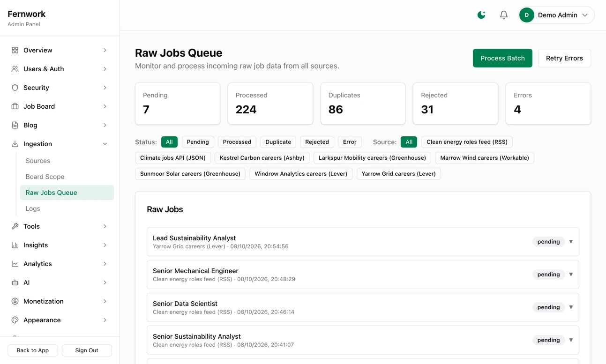Filter status by Rejected
Screen dimensions: 606x364
pos(317,142)
